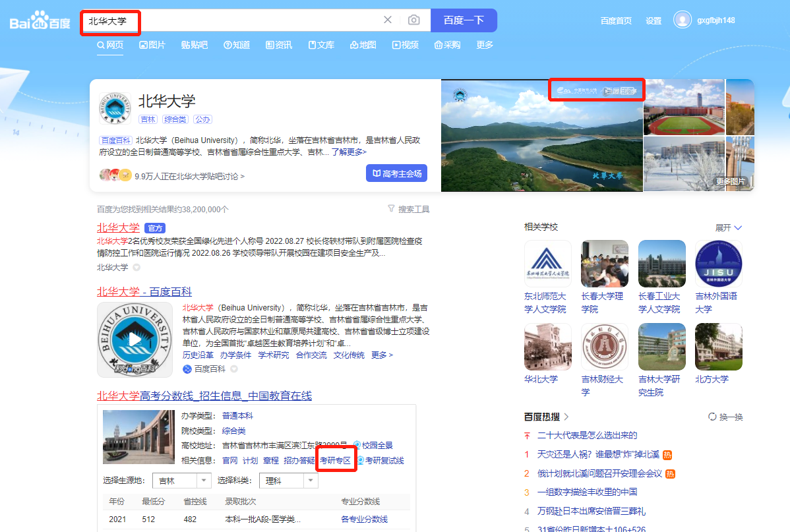This screenshot has width=790, height=532.
Task: Click 普通本科 link
Action: click(x=237, y=415)
